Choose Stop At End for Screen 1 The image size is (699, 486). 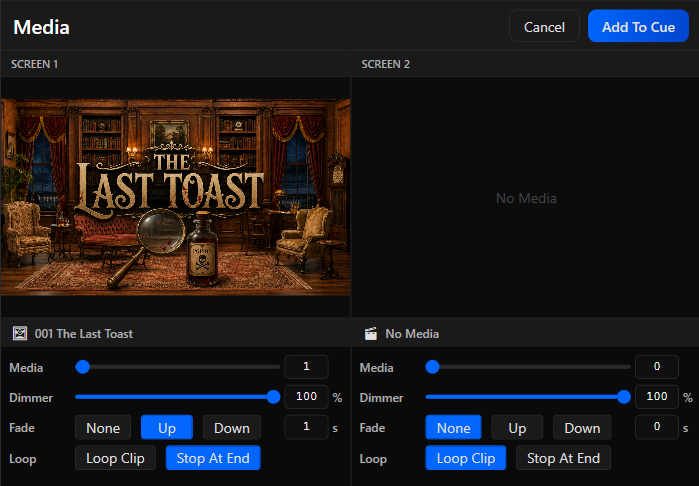click(x=213, y=458)
